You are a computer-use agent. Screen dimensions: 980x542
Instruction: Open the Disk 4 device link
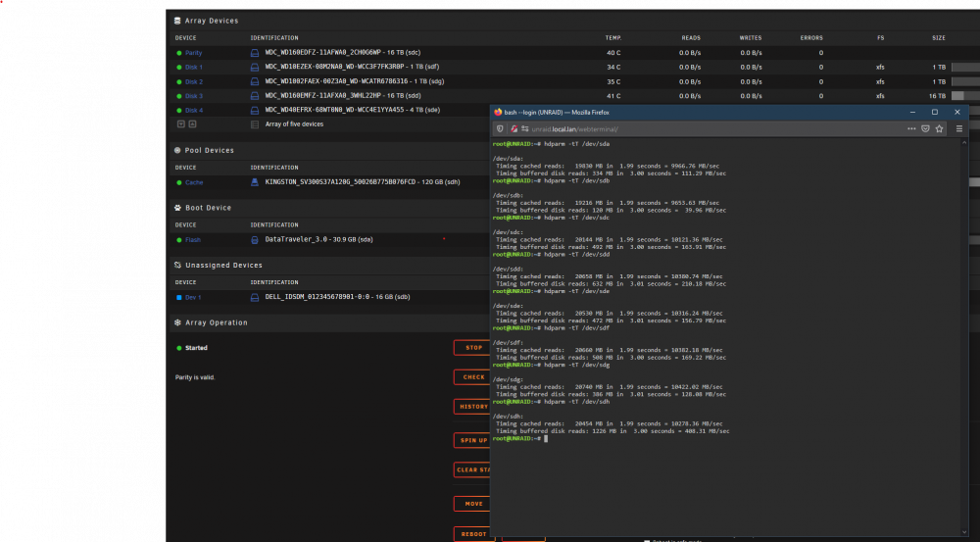[x=194, y=111]
